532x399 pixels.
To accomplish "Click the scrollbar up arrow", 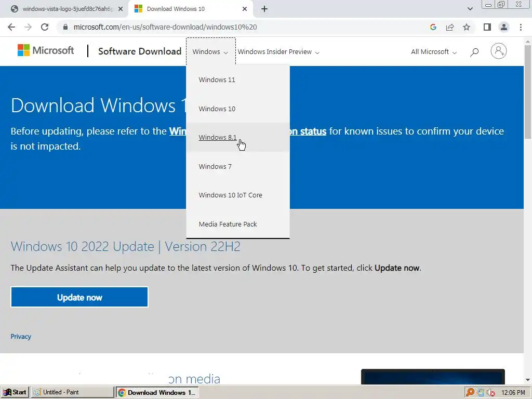I will [528, 42].
